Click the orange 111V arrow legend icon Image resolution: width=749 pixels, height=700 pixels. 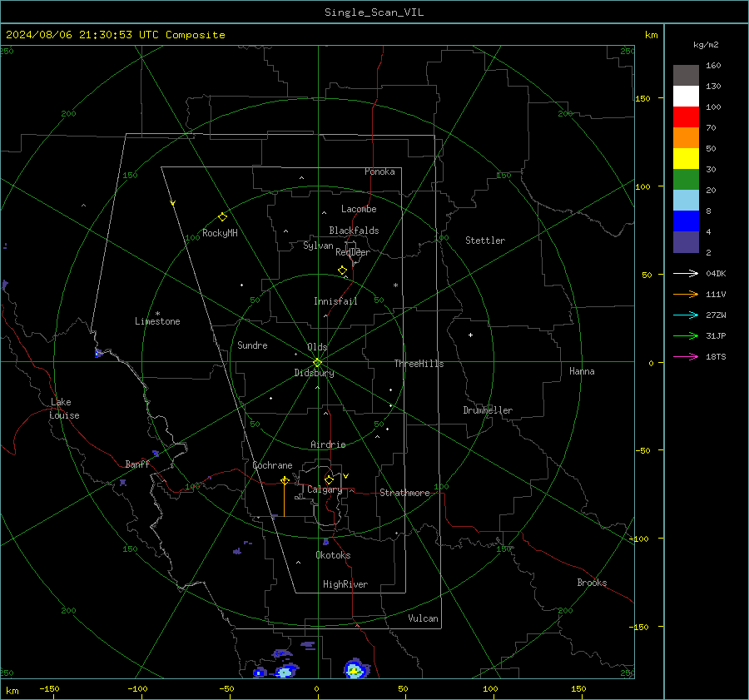(x=686, y=295)
